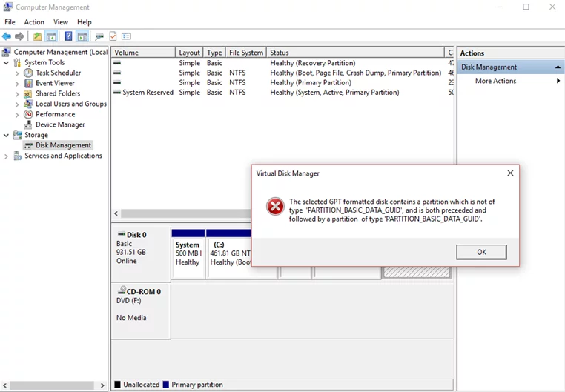The image size is (565, 392).
Task: Click OK in Virtual Disk Manager dialog
Action: (481, 252)
